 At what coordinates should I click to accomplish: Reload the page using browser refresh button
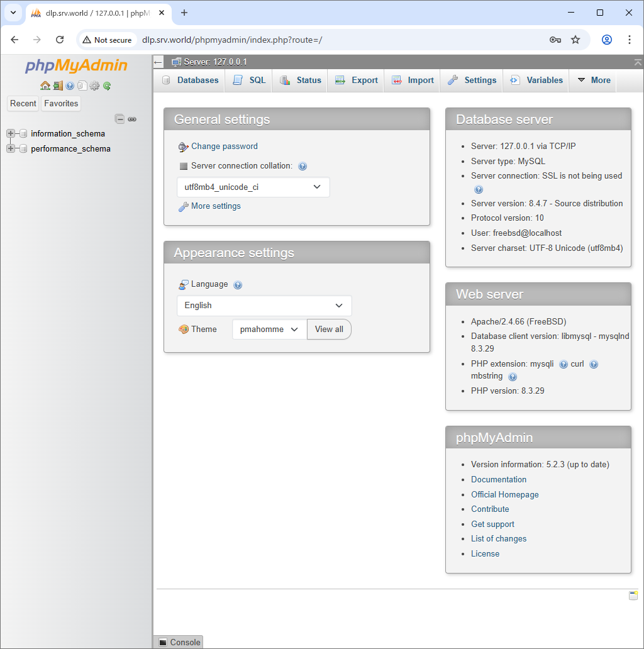click(60, 40)
